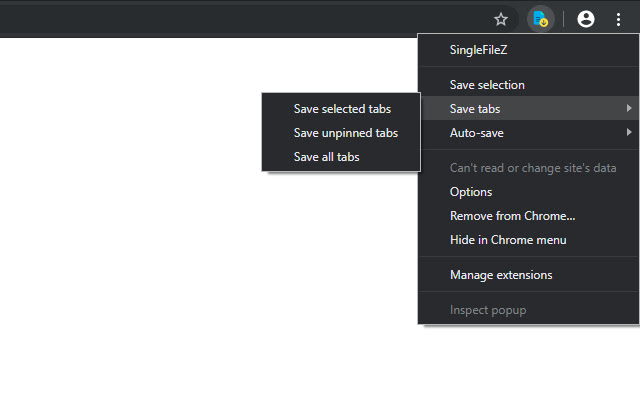The width and height of the screenshot is (640, 400).
Task: Click Save all tabs
Action: tap(326, 157)
